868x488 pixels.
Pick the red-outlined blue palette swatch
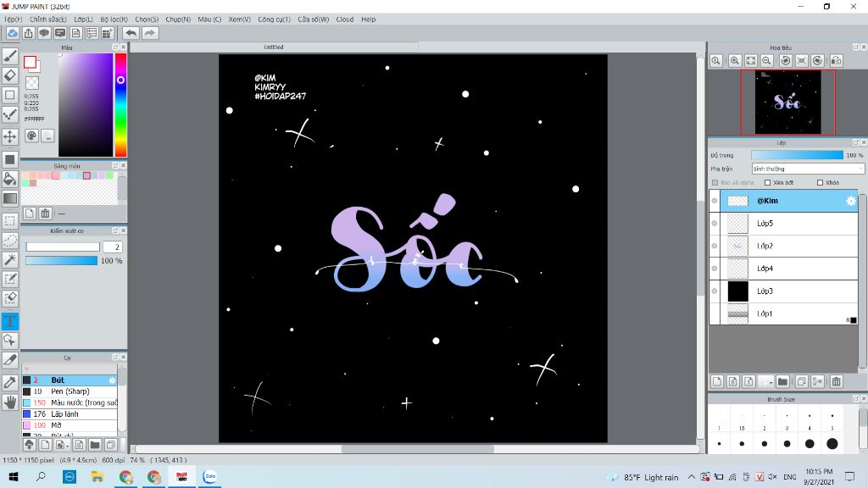(86, 176)
